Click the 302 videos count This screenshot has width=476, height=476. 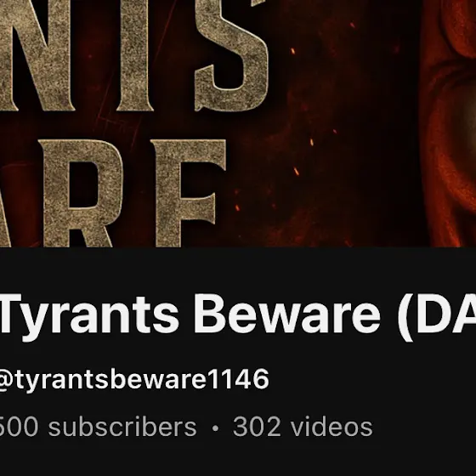click(303, 427)
